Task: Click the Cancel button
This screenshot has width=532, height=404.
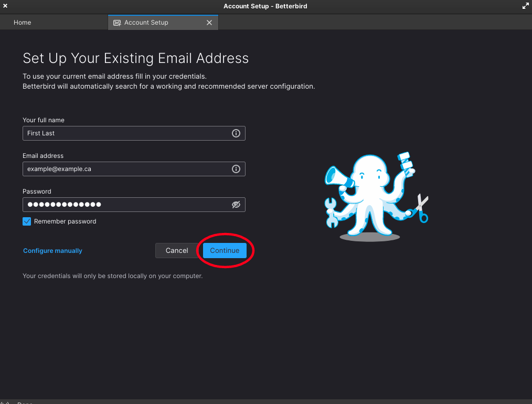Action: 177,250
